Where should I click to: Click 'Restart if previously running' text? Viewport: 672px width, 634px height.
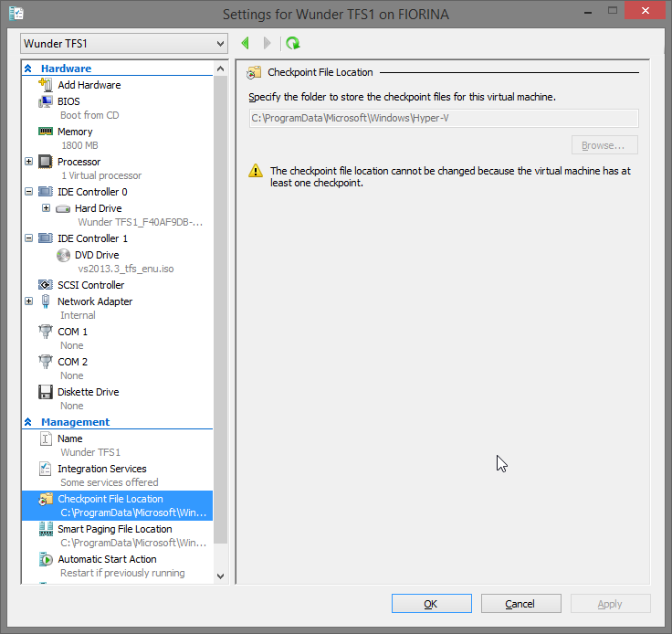coord(122,573)
